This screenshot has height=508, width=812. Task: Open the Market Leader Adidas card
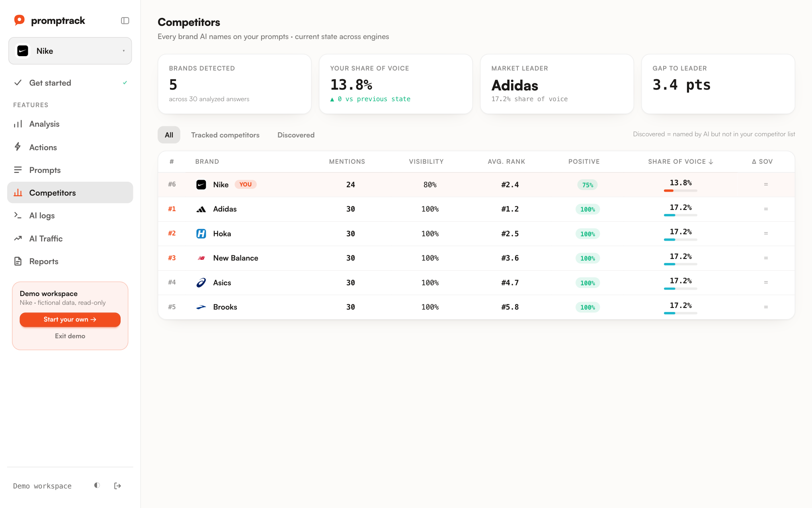557,84
